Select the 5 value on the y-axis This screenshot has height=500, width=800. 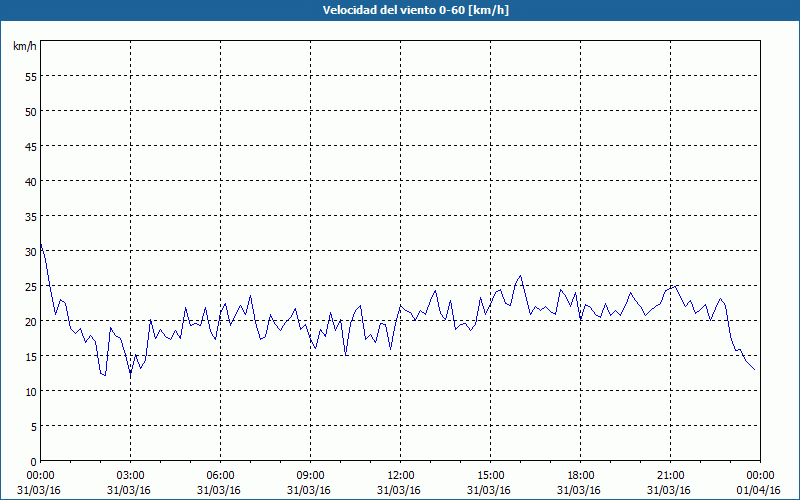pos(34,427)
